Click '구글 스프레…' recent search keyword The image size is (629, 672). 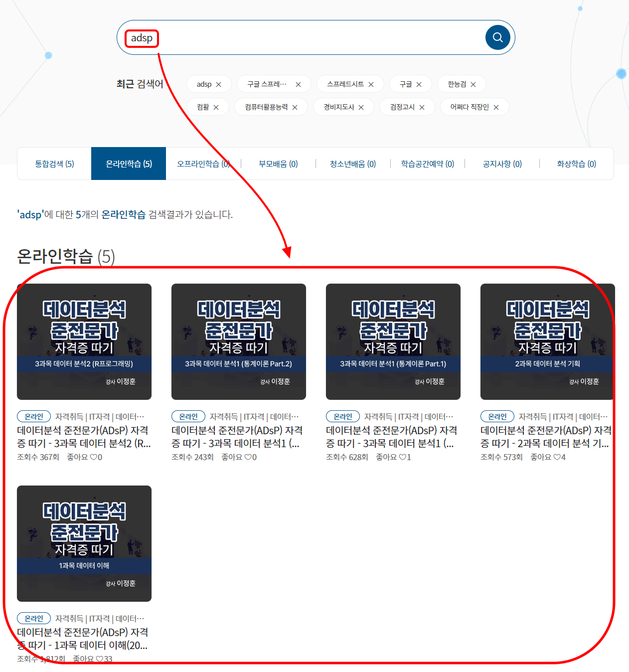pos(267,84)
